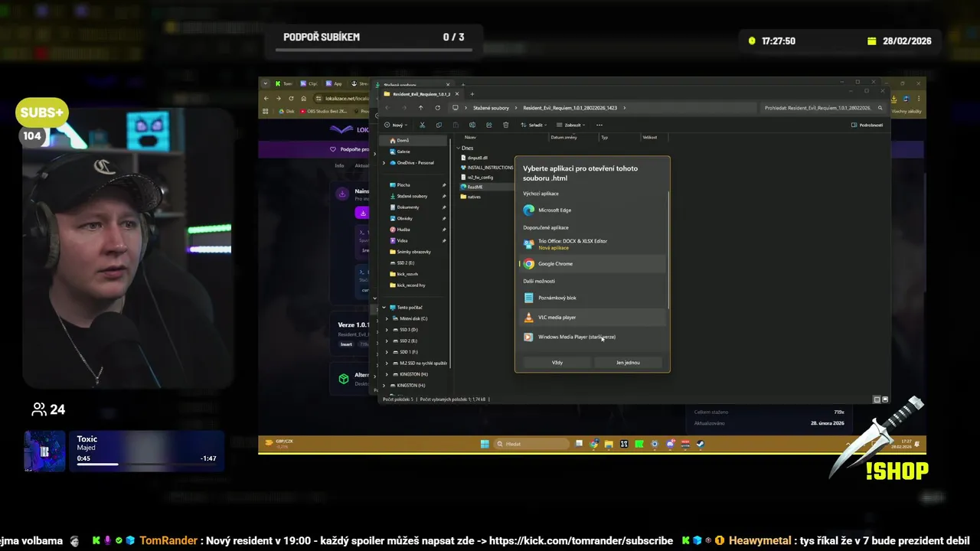
Task: Click the Toxic album art thumbnail
Action: [x=44, y=452]
